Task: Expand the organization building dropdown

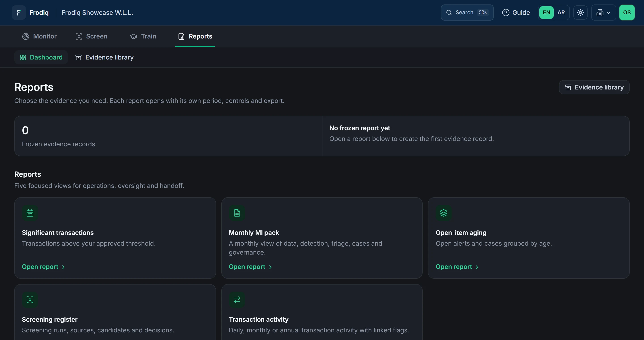Action: pyautogui.click(x=604, y=13)
